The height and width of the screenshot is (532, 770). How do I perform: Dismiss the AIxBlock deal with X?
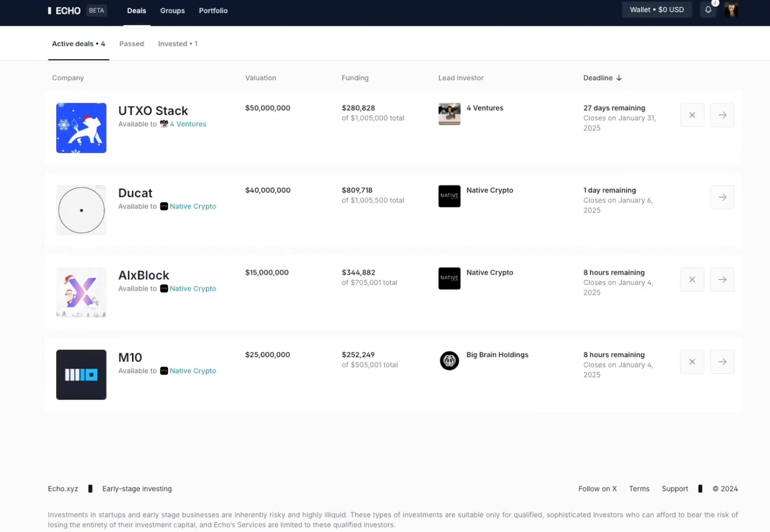tap(692, 279)
